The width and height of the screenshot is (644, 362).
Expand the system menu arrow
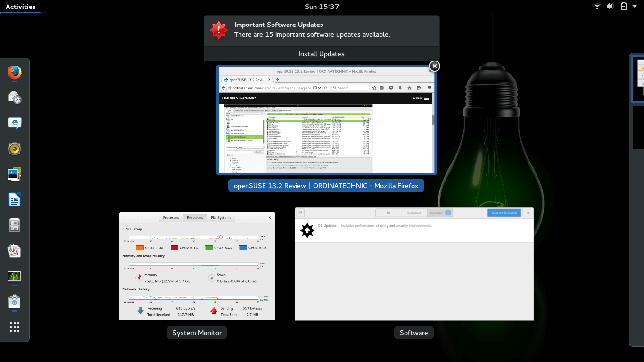click(635, 7)
